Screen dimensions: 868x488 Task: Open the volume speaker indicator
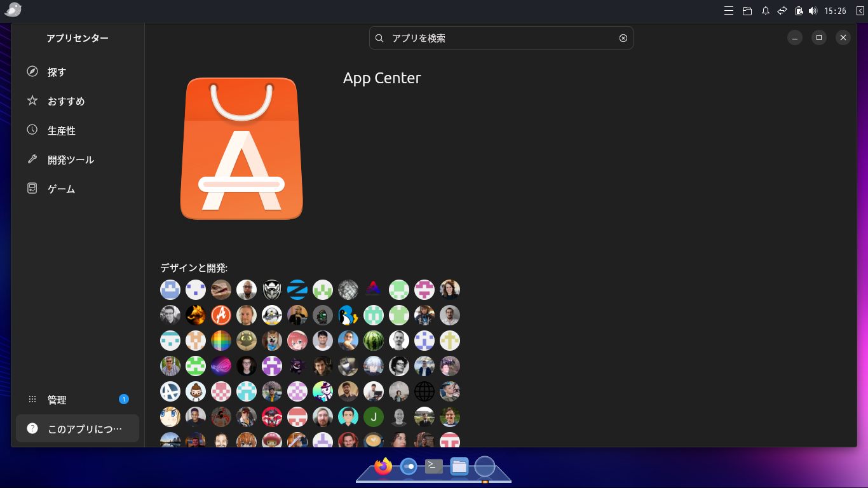(x=813, y=11)
